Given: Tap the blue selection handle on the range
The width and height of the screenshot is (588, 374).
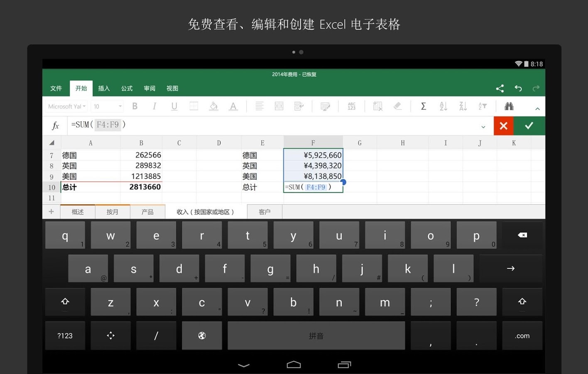Looking at the screenshot, I should click(x=343, y=182).
